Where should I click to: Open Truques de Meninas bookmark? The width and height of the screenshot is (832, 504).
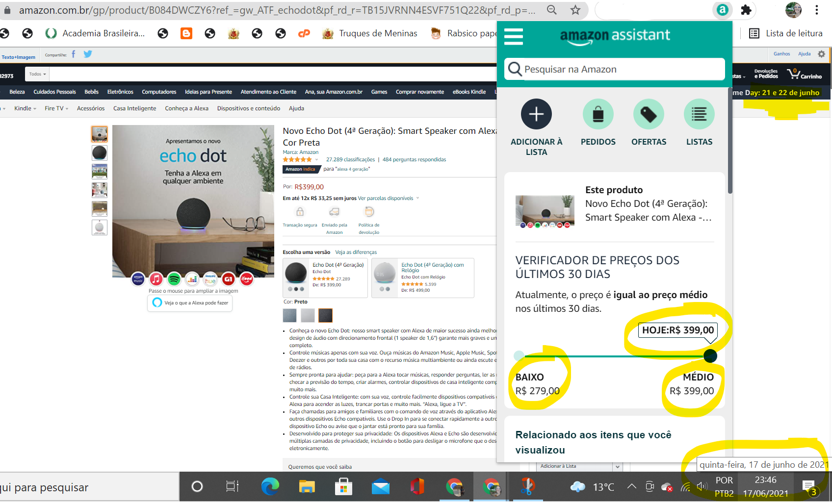pyautogui.click(x=369, y=33)
